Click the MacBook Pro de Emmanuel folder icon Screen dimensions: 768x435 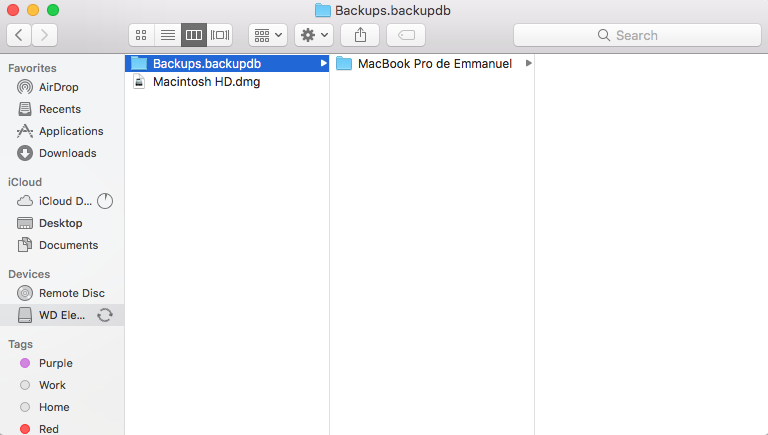click(x=344, y=64)
